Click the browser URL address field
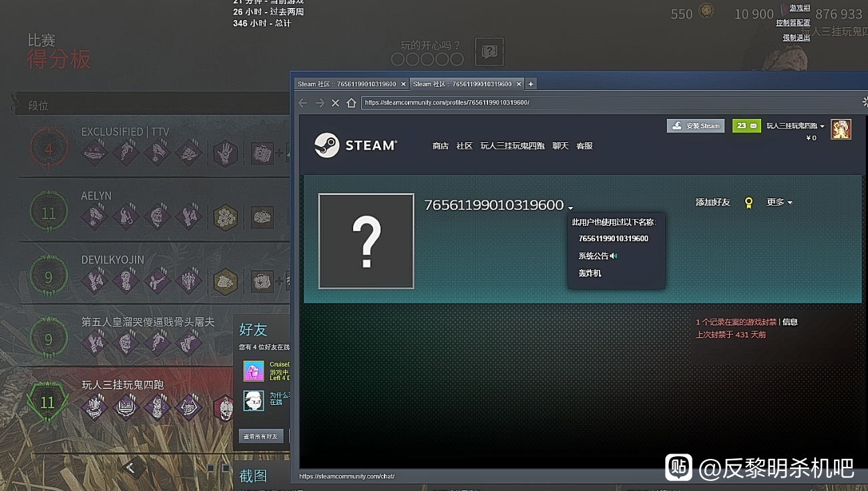868x491 pixels. click(609, 103)
